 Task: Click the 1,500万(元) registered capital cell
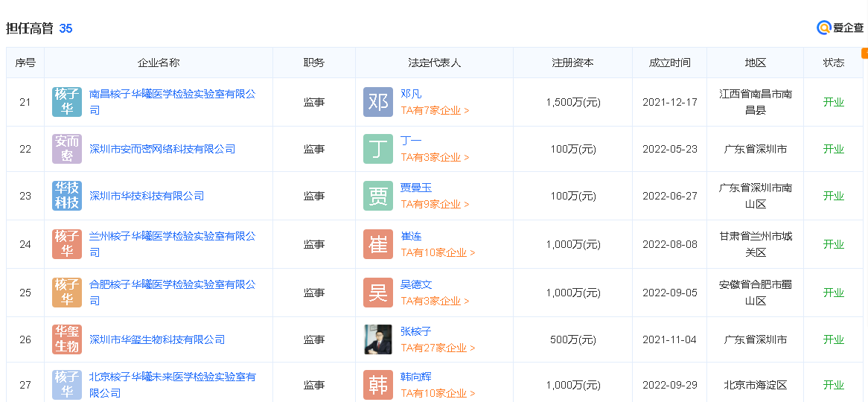click(x=573, y=103)
